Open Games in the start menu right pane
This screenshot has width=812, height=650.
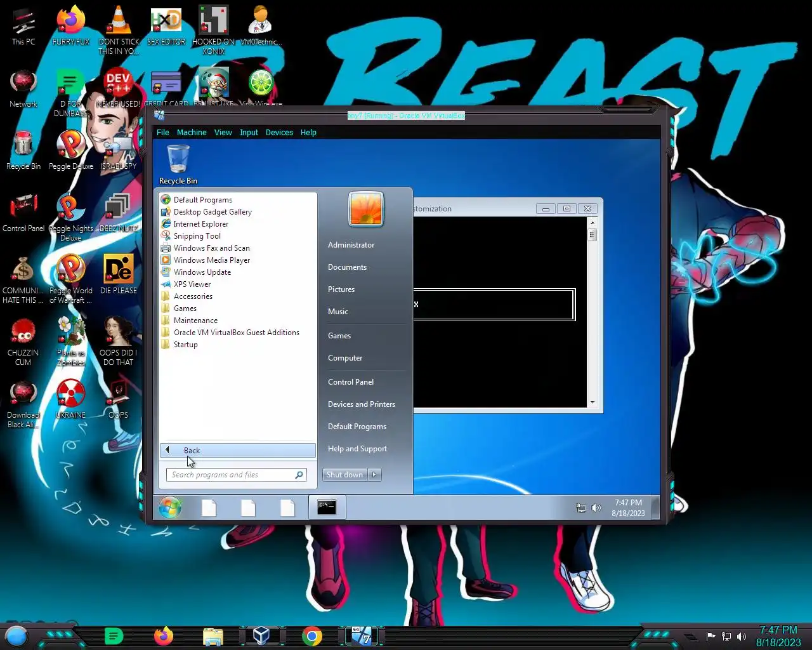click(339, 336)
